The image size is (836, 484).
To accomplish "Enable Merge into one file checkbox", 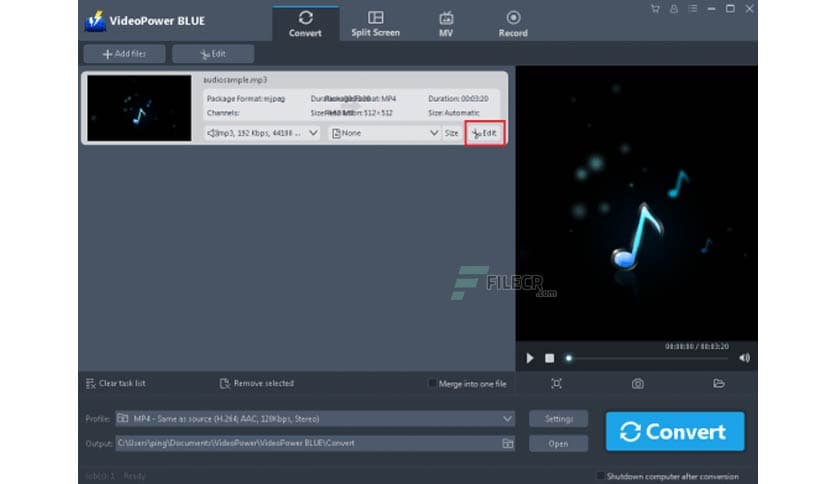I will pos(432,384).
